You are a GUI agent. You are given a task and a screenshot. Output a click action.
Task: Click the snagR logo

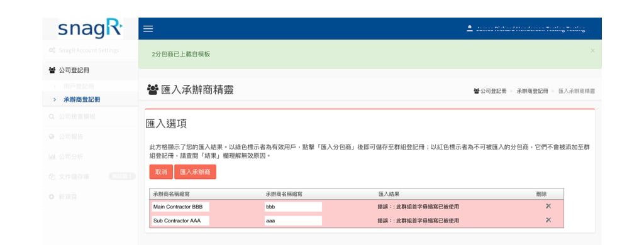point(90,29)
